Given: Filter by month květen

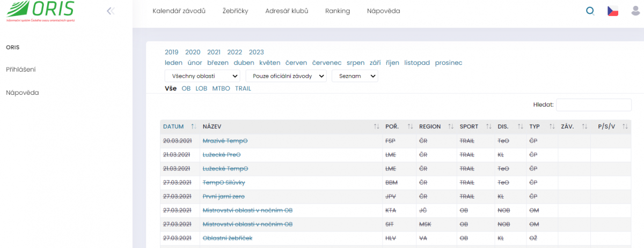Looking at the screenshot, I should pos(270,63).
